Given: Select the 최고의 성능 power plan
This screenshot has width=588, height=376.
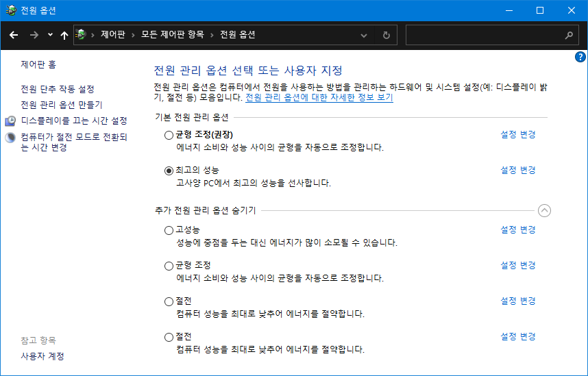Looking at the screenshot, I should pyautogui.click(x=169, y=171).
